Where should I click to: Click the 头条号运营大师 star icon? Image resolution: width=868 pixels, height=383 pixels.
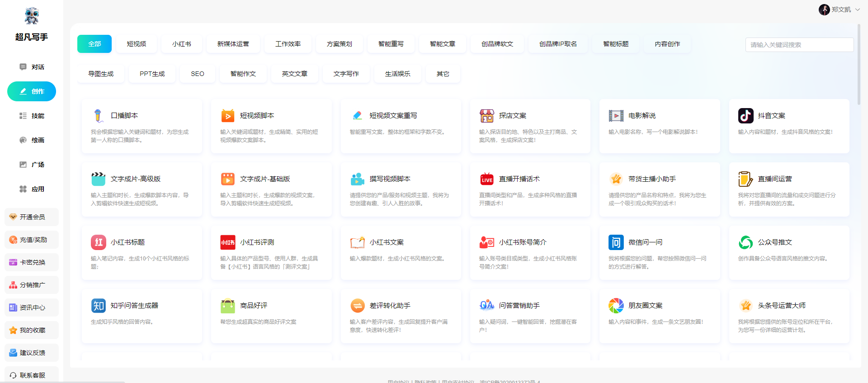tap(745, 306)
